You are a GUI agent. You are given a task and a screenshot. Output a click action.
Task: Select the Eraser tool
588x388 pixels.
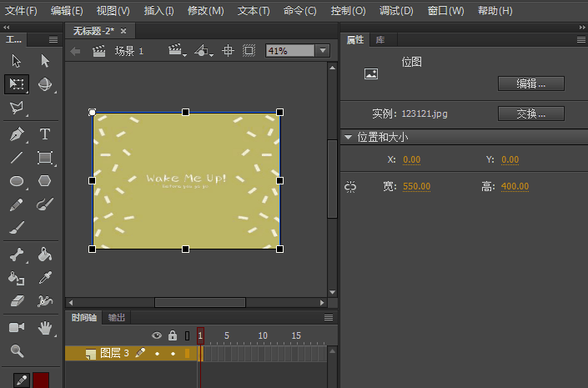click(17, 300)
